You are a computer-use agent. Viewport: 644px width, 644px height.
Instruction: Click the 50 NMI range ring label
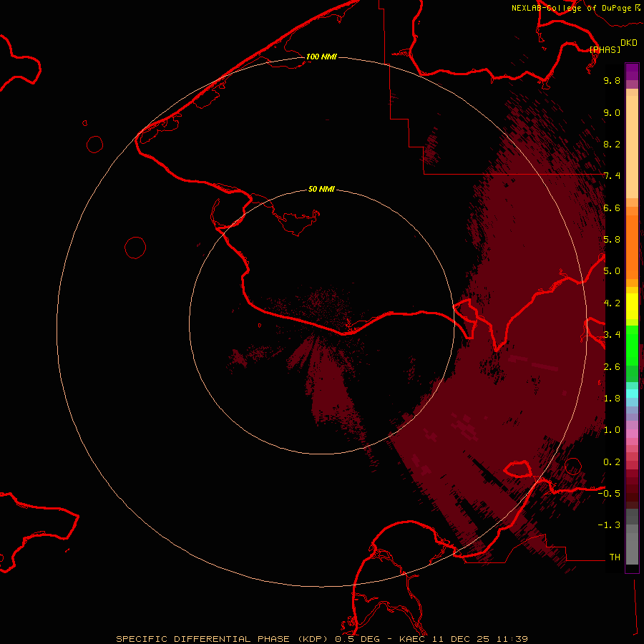click(x=321, y=189)
